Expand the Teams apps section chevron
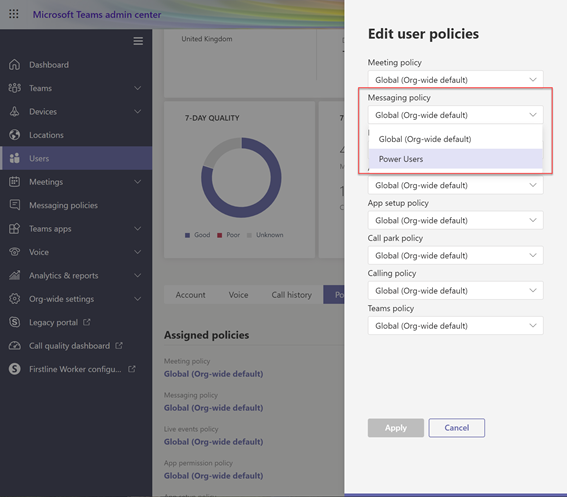 [x=137, y=229]
